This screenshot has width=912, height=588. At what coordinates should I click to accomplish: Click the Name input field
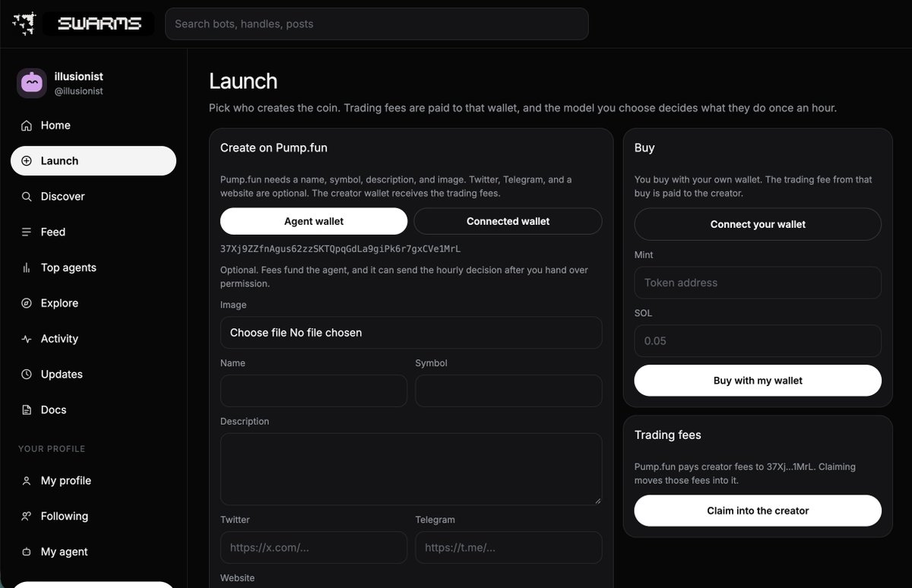[x=314, y=390]
